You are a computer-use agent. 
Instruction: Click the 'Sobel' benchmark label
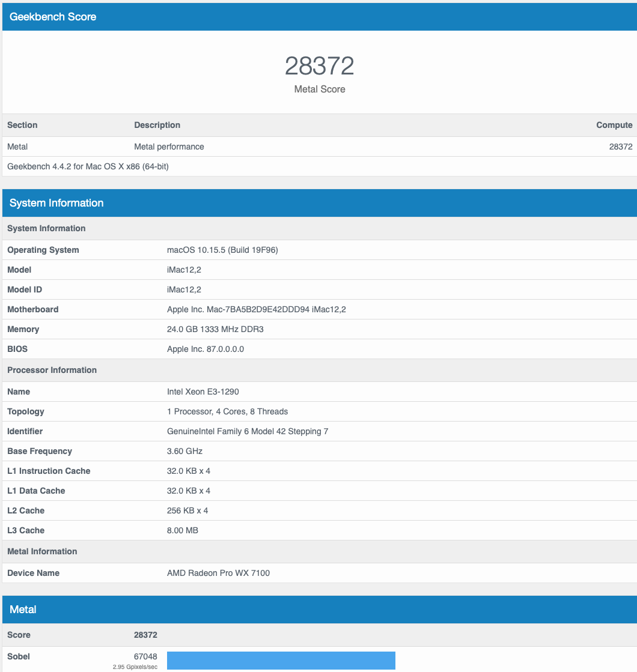tap(19, 656)
